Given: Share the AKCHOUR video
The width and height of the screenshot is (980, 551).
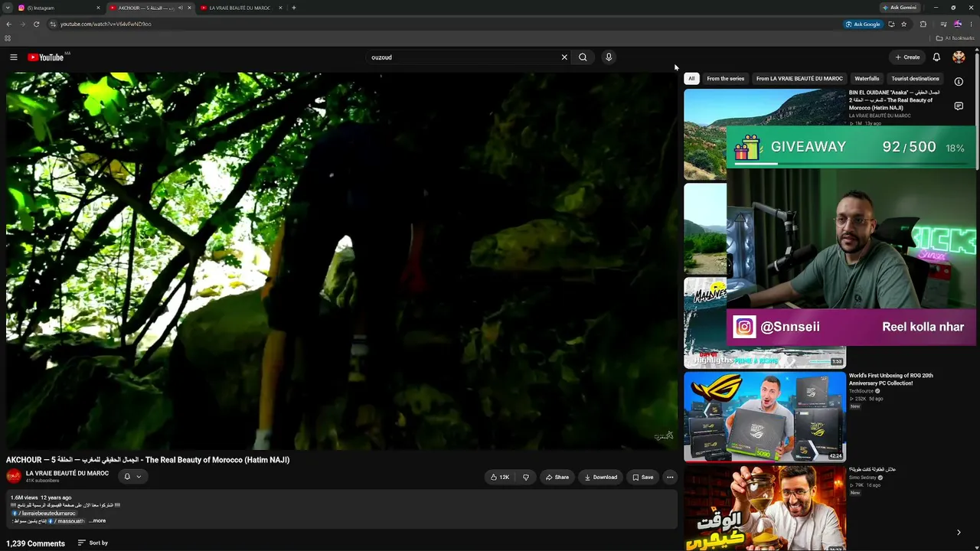Looking at the screenshot, I should 557,478.
